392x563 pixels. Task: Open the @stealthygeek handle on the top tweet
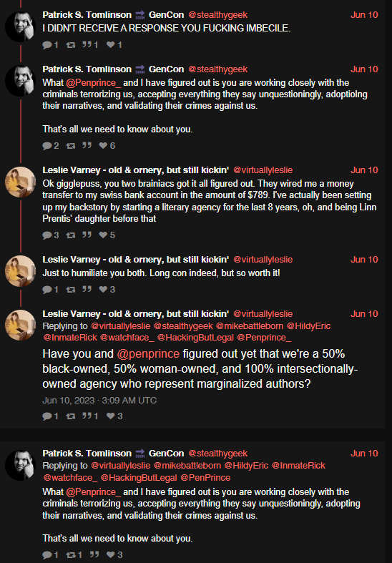click(218, 15)
